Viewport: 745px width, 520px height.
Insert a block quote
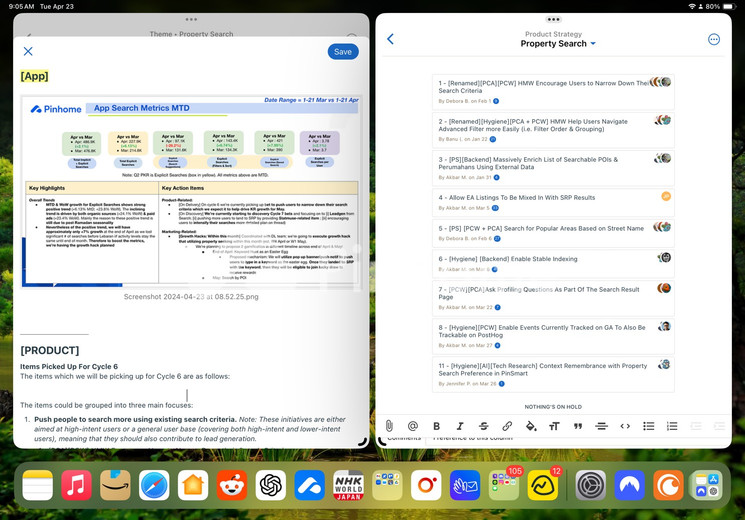pos(578,426)
